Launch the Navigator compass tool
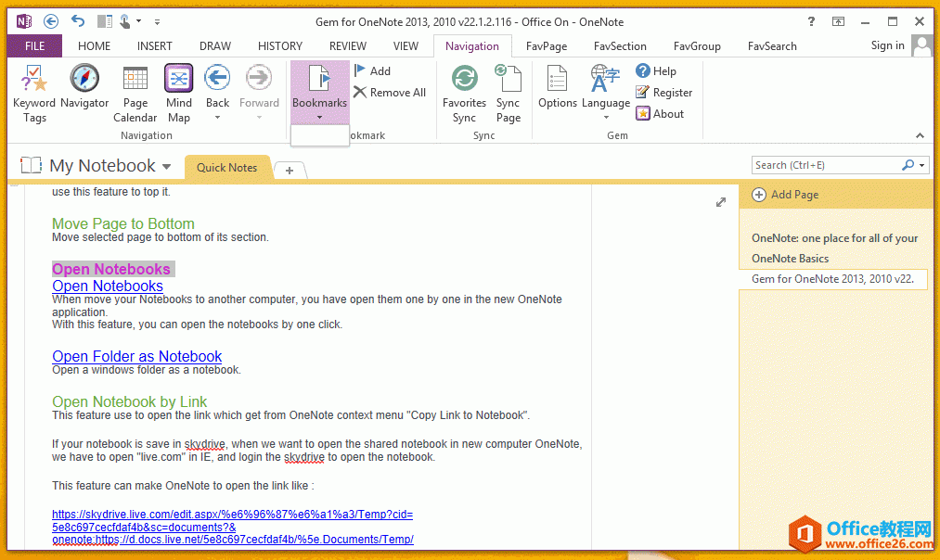The height and width of the screenshot is (560, 940). click(x=84, y=87)
